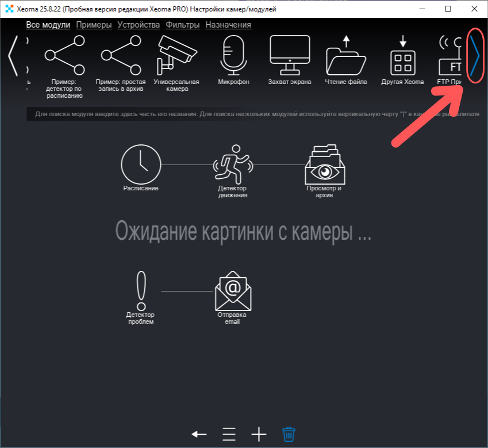The height and width of the screenshot is (448, 488).
Task: Click the plus button to add a module
Action: (258, 434)
